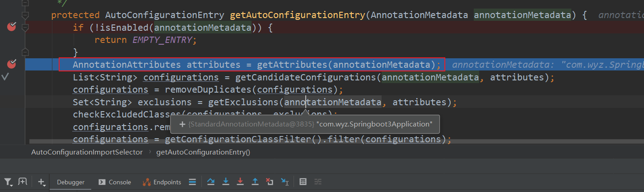Click the Run to Cursor icon
Viewport: 644px width, 192px height.
(285, 182)
